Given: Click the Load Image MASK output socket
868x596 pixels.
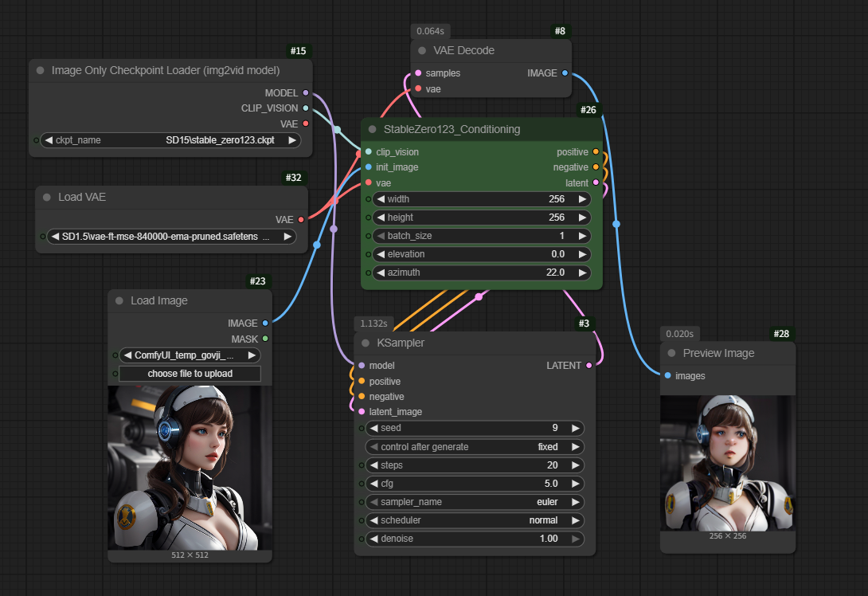Looking at the screenshot, I should tap(265, 339).
